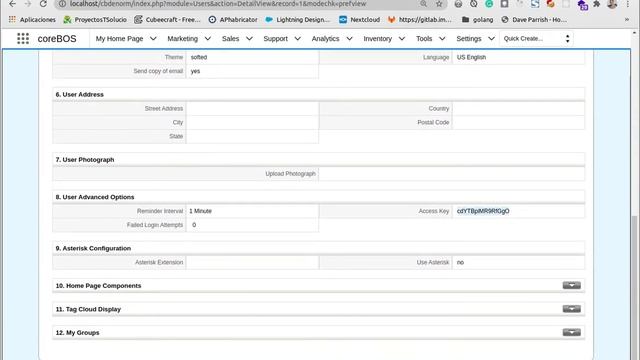
Task: Open the zoom magnifier icon in address bar
Action: pos(424,4)
